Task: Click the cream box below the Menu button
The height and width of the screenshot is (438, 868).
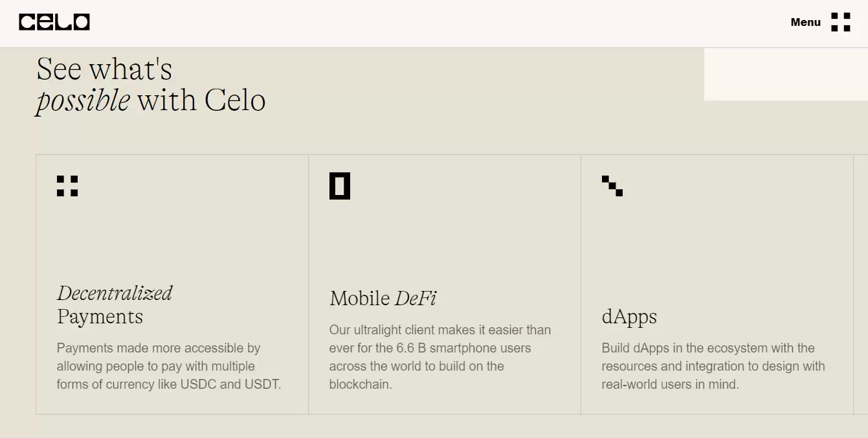Action: click(785, 75)
